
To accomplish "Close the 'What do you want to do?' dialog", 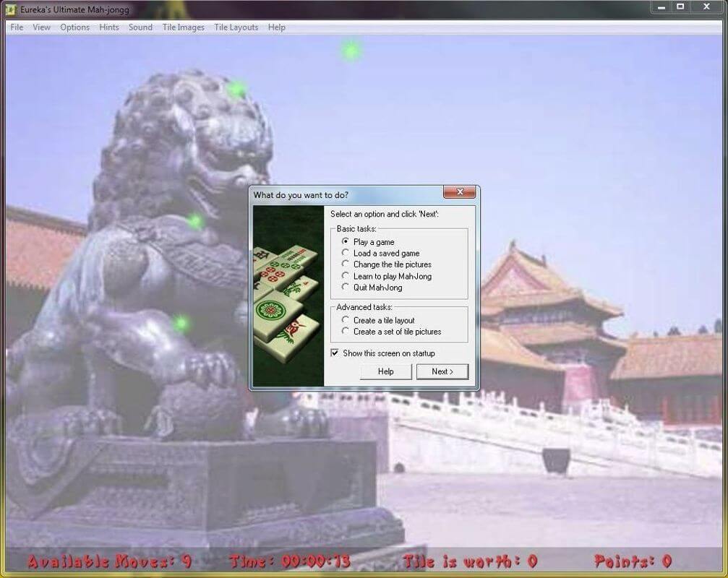I will tap(459, 191).
